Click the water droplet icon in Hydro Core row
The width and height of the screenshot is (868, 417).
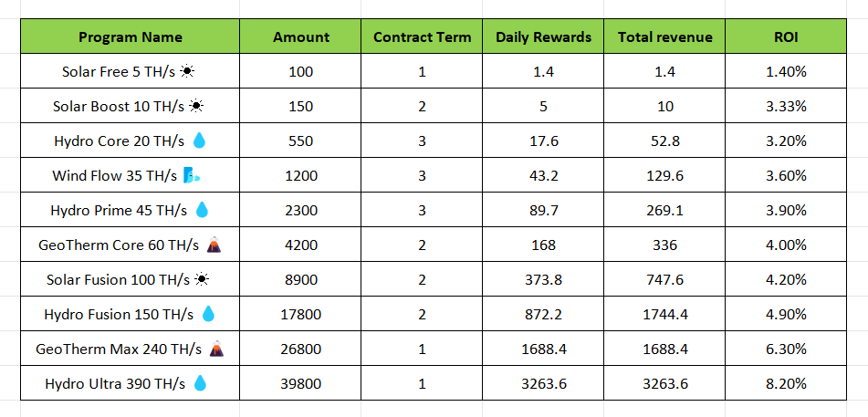200,141
